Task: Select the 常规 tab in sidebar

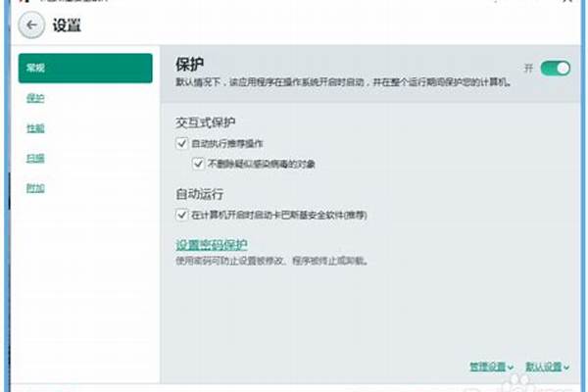Action: (85, 68)
